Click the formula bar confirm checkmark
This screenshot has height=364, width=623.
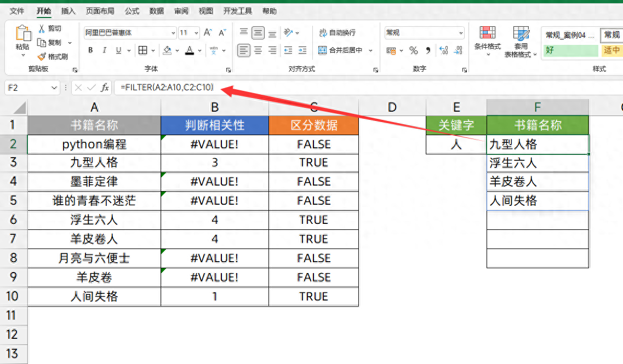coord(92,88)
